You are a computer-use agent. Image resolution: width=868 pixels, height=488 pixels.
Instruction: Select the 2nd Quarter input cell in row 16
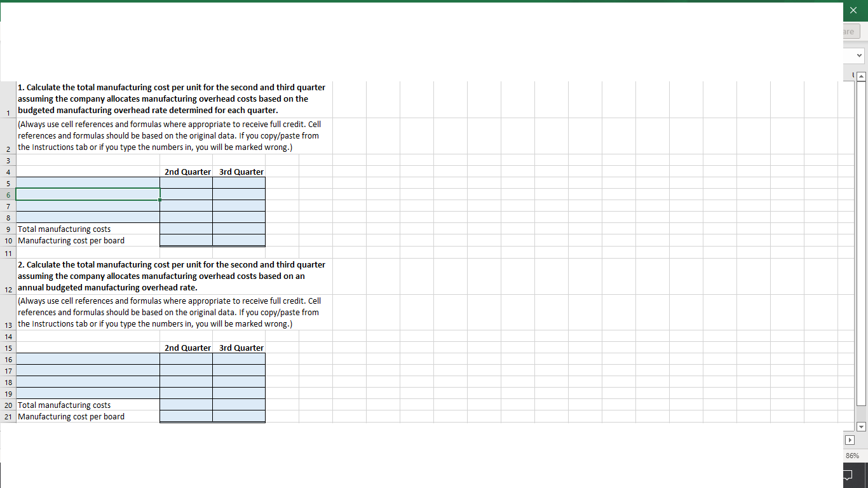(186, 359)
